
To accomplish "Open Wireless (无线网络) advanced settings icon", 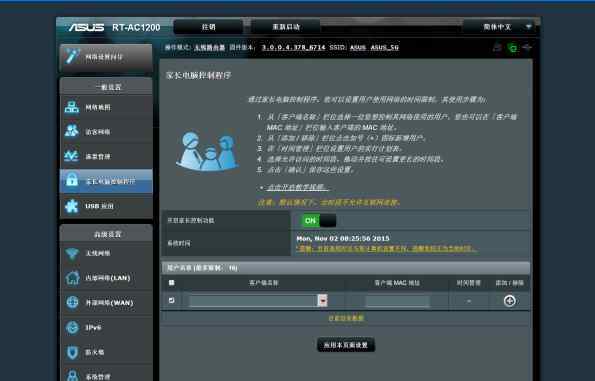I will point(72,253).
